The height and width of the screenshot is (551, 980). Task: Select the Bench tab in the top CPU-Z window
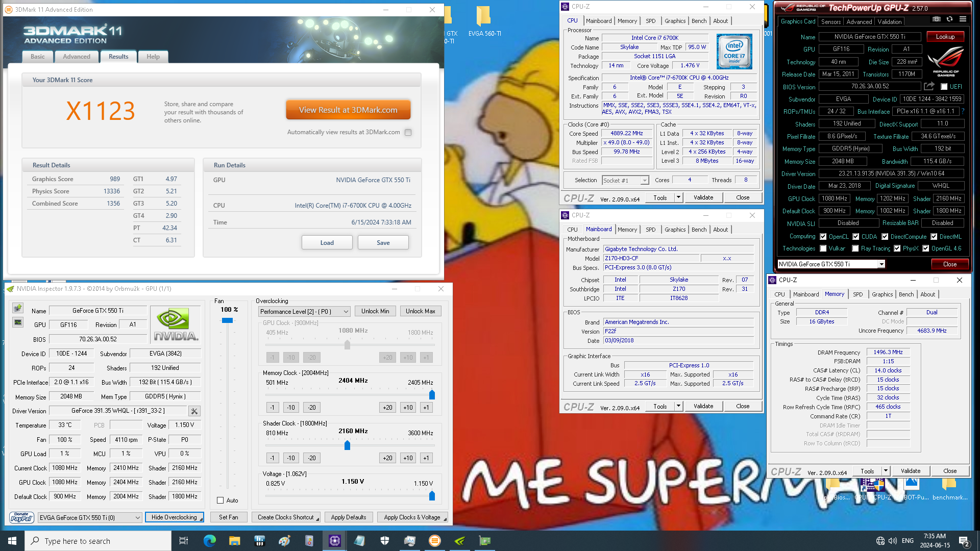(699, 21)
